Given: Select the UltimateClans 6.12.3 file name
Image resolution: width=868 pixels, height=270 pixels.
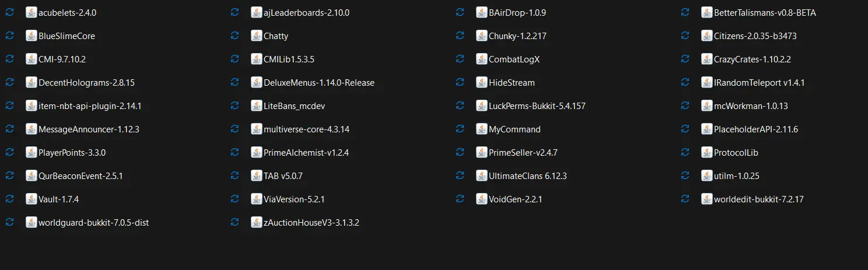Looking at the screenshot, I should click(x=528, y=176).
